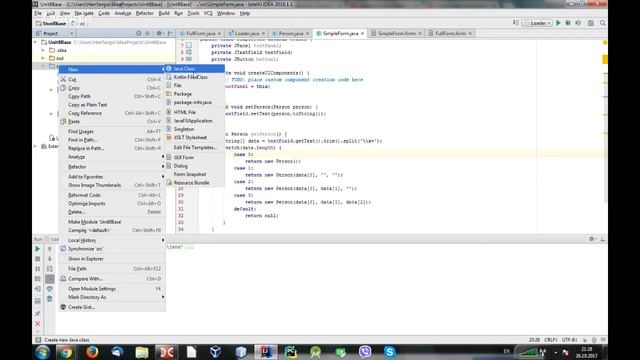The height and width of the screenshot is (360, 640).
Task: Open Google Chrome from the taskbar
Action: [x=67, y=352]
